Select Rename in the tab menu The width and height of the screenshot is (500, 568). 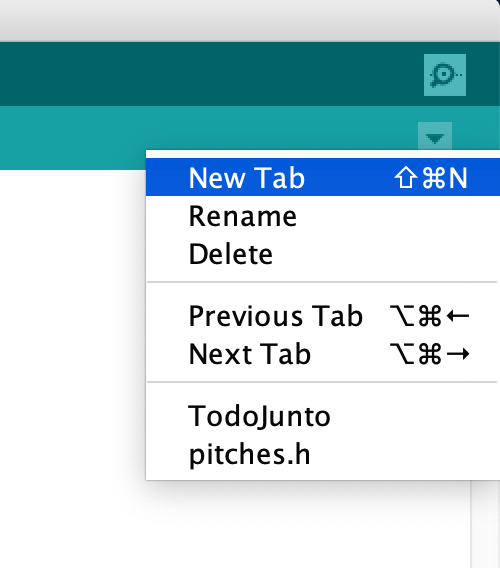tap(323, 216)
